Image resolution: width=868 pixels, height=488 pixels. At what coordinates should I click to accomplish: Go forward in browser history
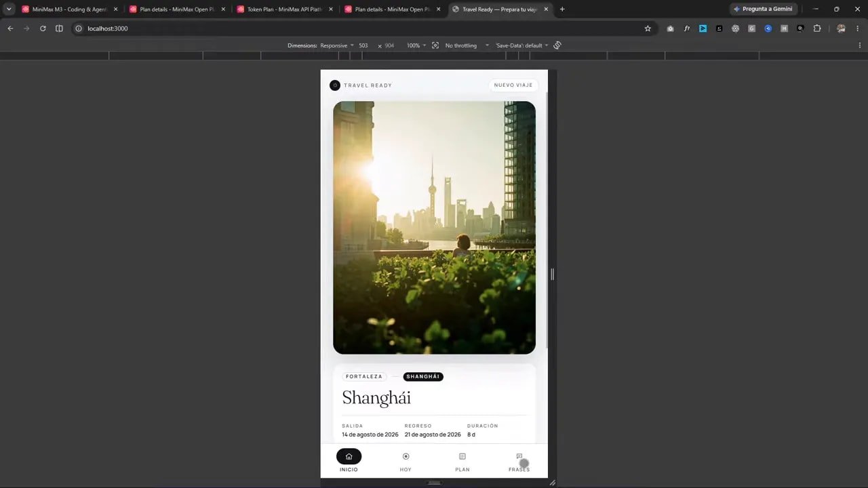(26, 28)
